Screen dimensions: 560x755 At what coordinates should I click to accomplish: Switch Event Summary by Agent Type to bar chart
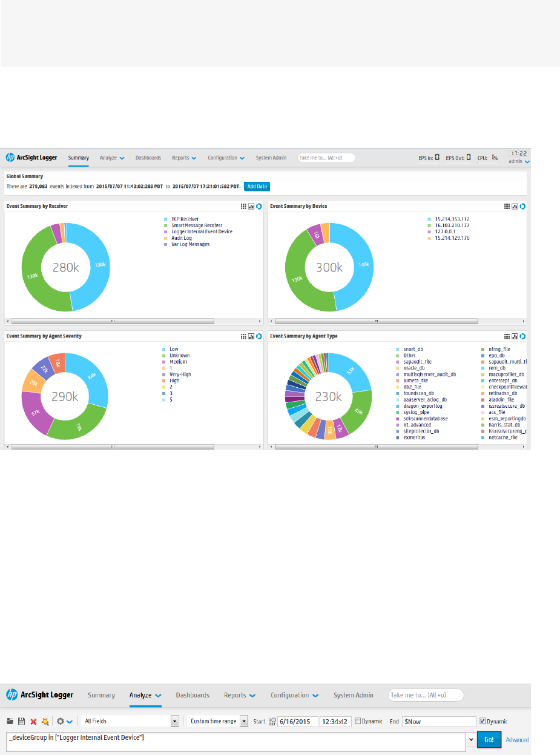click(x=515, y=336)
